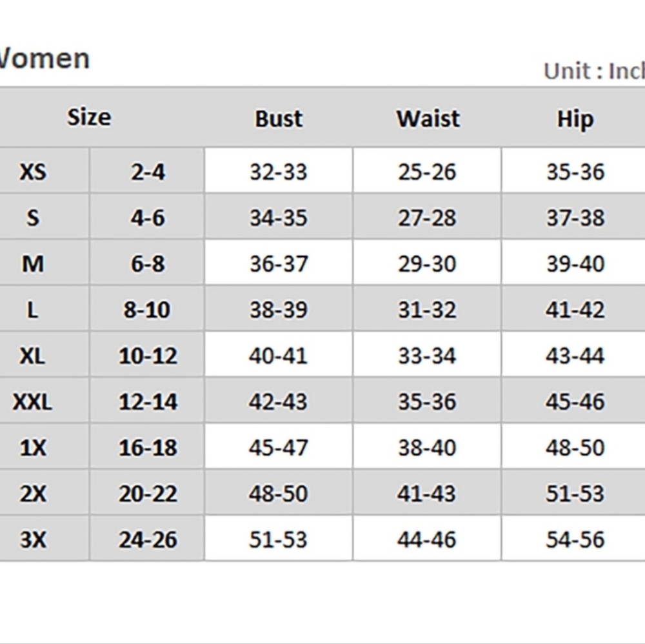
Task: Click the hip measurement 51-53 cell
Action: click(574, 494)
